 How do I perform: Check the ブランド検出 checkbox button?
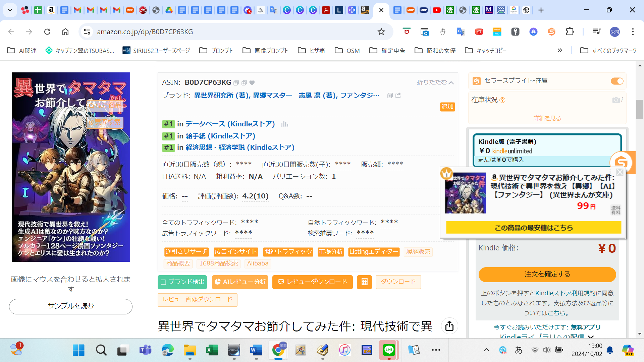click(182, 282)
